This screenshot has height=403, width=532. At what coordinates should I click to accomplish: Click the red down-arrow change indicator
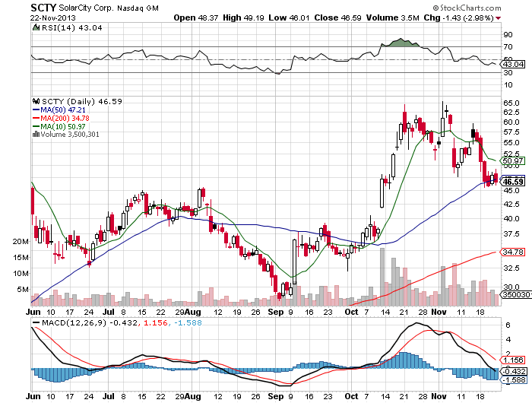coord(498,18)
